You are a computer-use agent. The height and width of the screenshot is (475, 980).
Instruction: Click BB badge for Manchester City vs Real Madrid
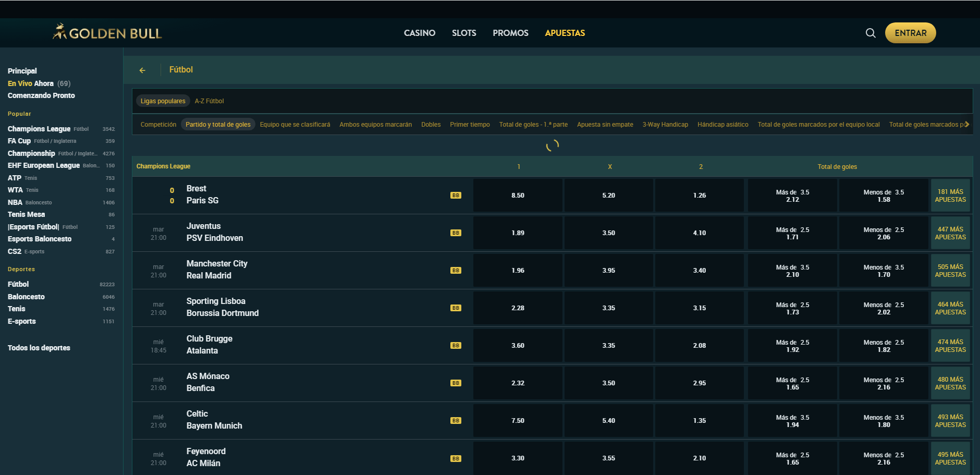click(456, 271)
